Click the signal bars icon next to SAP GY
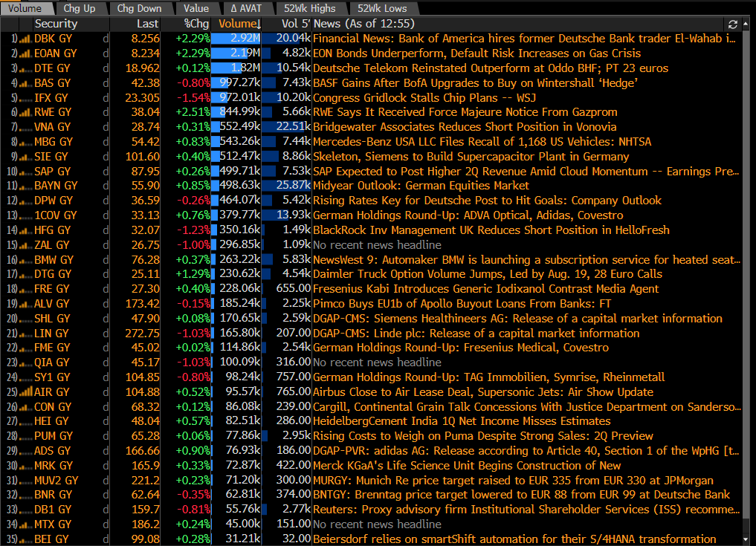The image size is (756, 546). 25,172
